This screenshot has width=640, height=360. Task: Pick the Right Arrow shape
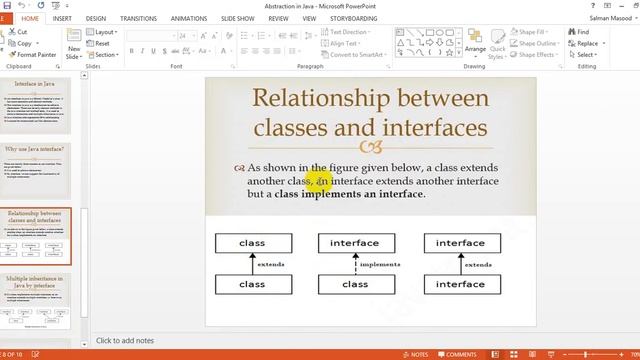click(430, 42)
